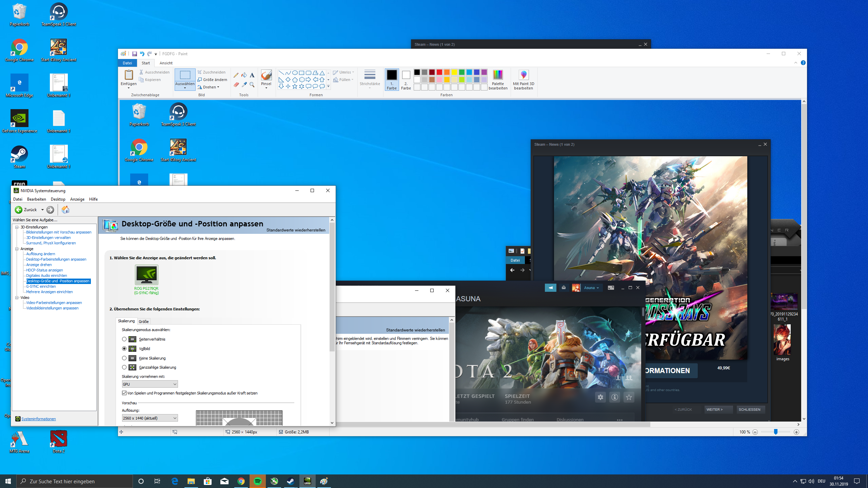Open the Auflösung 2560 x 1440 dropdown
868x488 pixels.
pos(150,418)
